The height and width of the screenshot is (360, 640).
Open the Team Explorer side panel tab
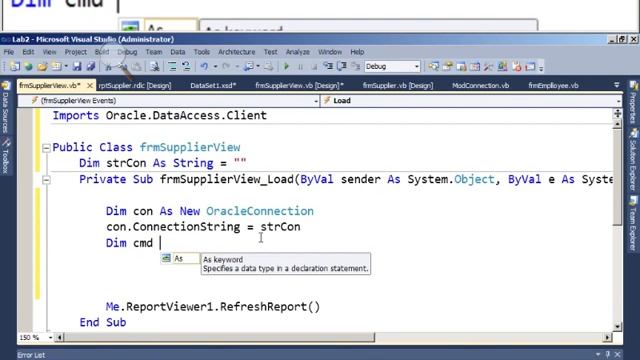tap(633, 223)
